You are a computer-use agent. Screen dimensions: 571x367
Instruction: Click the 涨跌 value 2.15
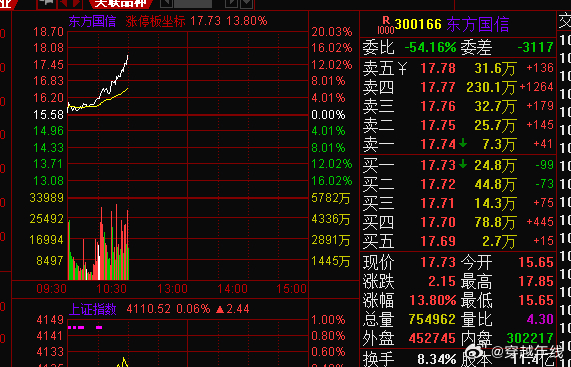point(442,281)
